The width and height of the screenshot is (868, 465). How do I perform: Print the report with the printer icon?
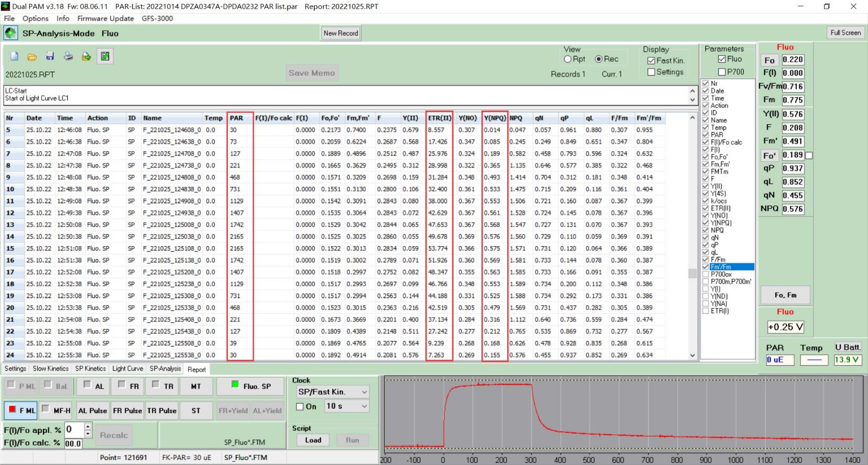[68, 56]
